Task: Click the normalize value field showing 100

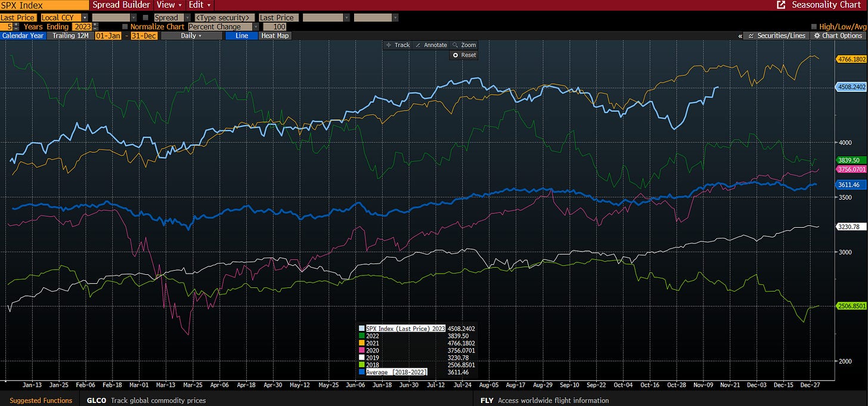Action: click(275, 27)
